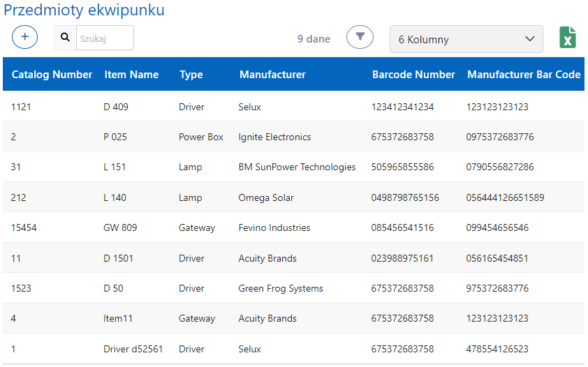588x367 pixels.
Task: Open the Driver d52561 row
Action: (x=133, y=349)
